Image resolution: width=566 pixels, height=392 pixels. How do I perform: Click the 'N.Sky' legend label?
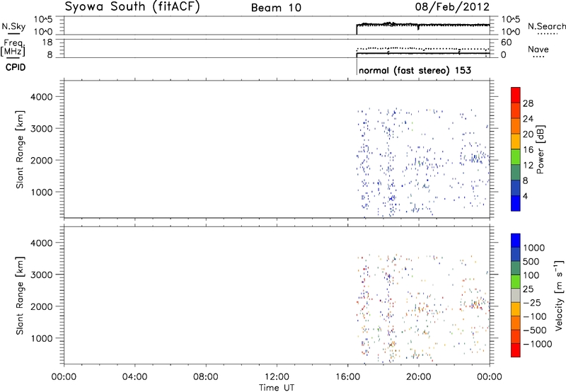(13, 26)
